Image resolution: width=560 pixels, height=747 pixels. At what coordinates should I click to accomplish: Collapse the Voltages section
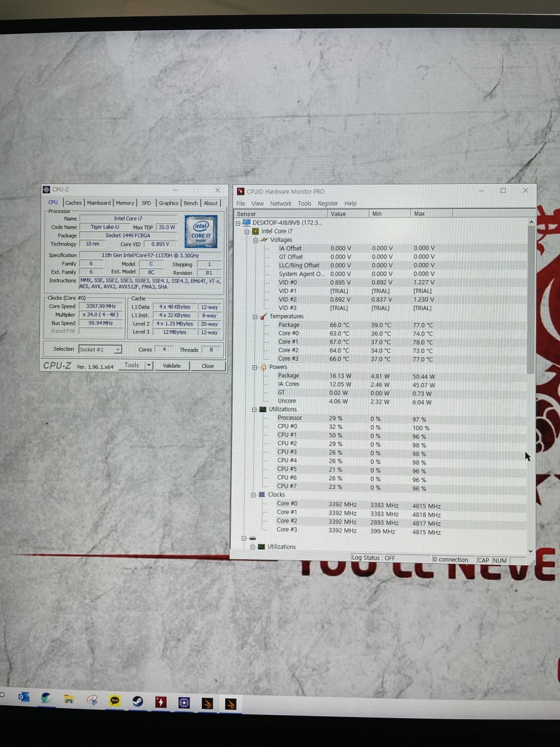[256, 240]
